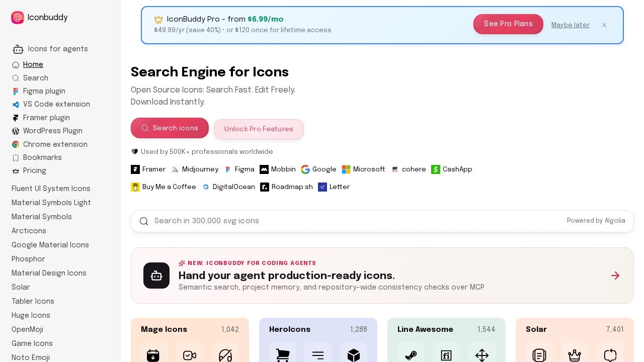644x362 pixels.
Task: Open Fluent UI System Icons collection
Action: point(51,189)
